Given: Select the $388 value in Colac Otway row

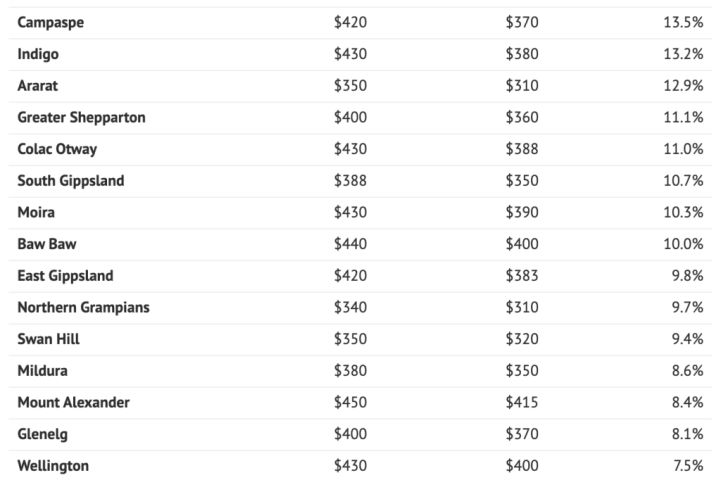Looking at the screenshot, I should pos(522,149).
